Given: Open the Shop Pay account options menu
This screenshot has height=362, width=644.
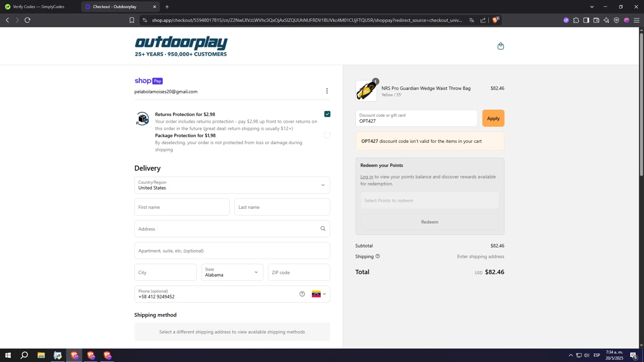Looking at the screenshot, I should click(x=327, y=91).
